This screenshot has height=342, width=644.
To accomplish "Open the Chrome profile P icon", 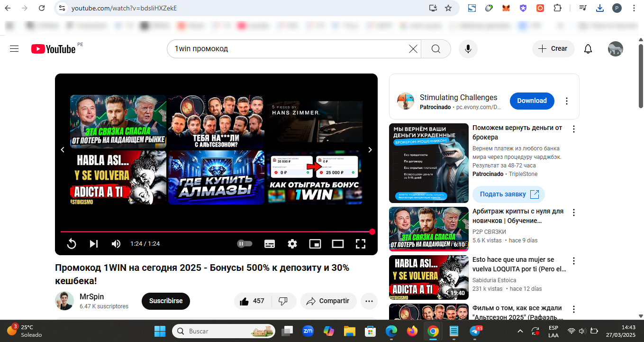I will click(617, 8).
